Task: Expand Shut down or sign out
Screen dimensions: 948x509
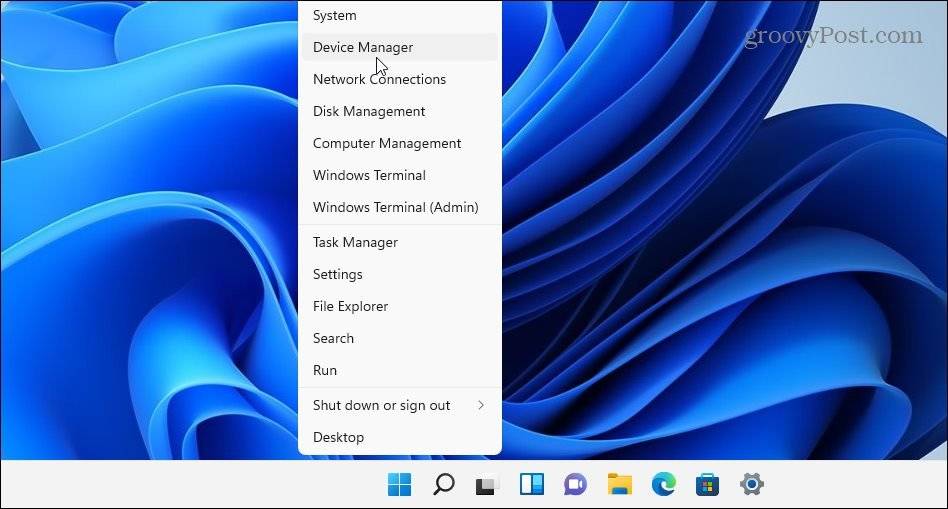Action: pos(400,406)
